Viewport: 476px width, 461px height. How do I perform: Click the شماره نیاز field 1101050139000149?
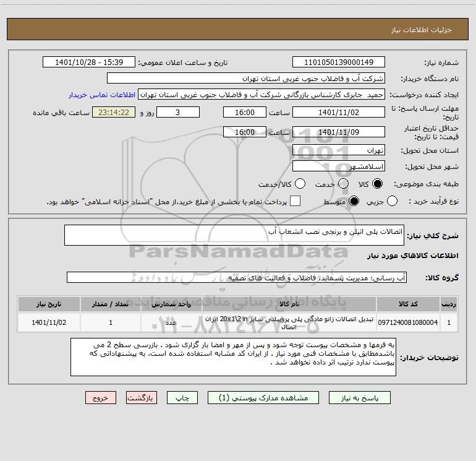tap(339, 62)
